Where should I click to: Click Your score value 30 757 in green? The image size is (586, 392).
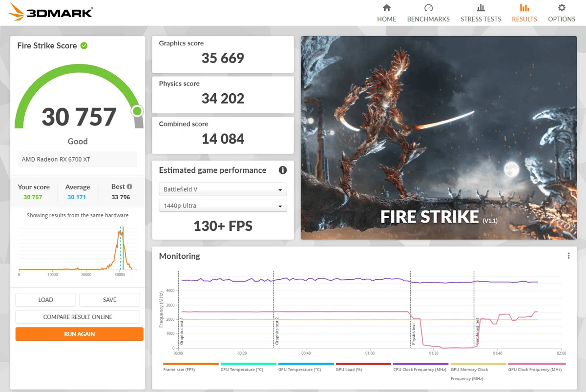pyautogui.click(x=33, y=197)
